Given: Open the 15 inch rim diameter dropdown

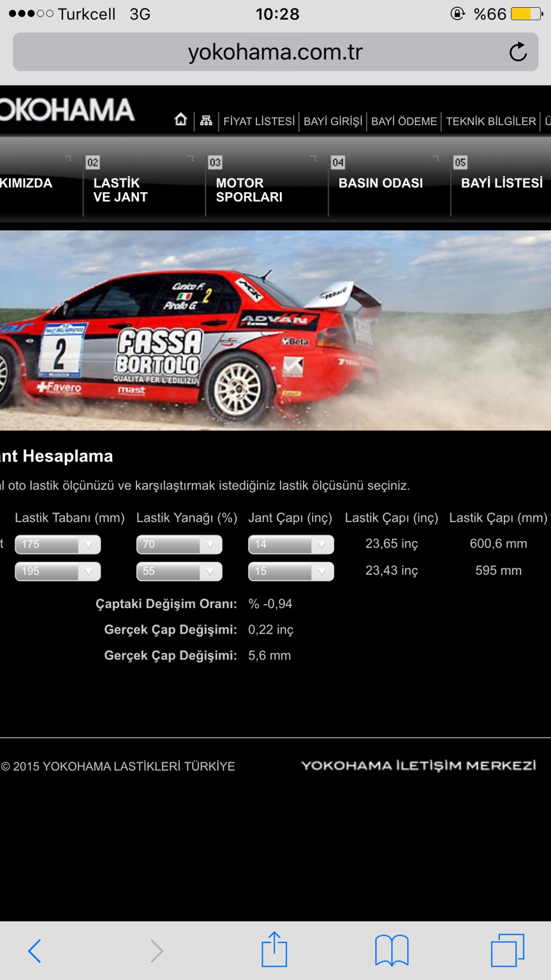Looking at the screenshot, I should pos(291,571).
